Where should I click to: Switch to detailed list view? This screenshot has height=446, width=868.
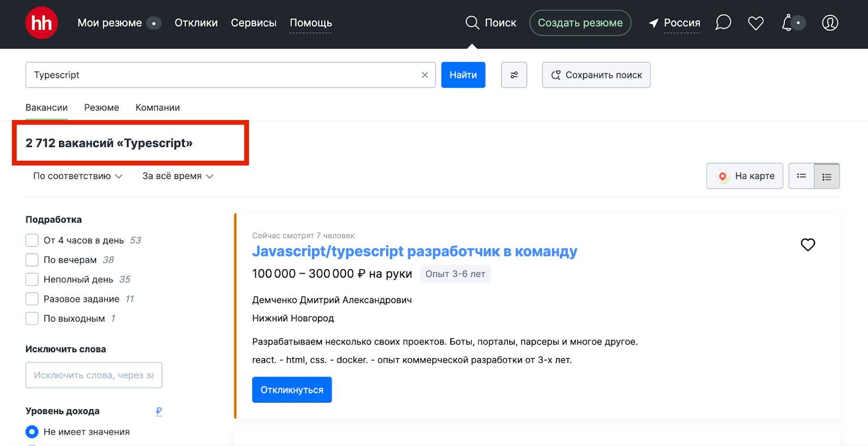coord(827,176)
